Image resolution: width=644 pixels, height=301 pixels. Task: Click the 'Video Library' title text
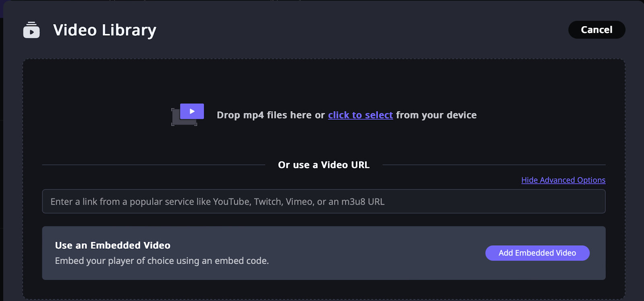click(105, 30)
